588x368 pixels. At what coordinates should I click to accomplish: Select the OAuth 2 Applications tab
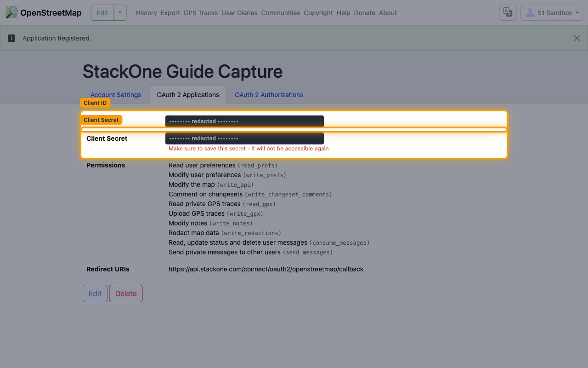pyautogui.click(x=188, y=95)
